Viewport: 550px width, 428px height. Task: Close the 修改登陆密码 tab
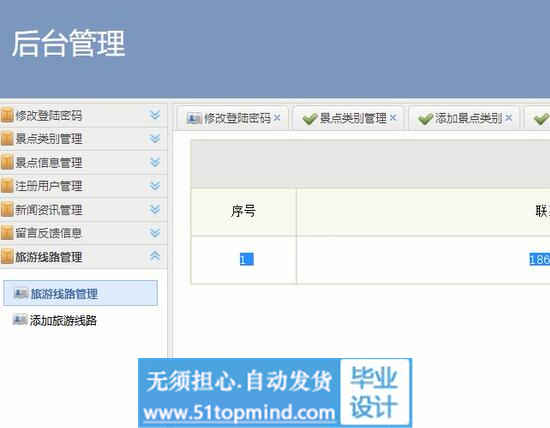pos(277,118)
